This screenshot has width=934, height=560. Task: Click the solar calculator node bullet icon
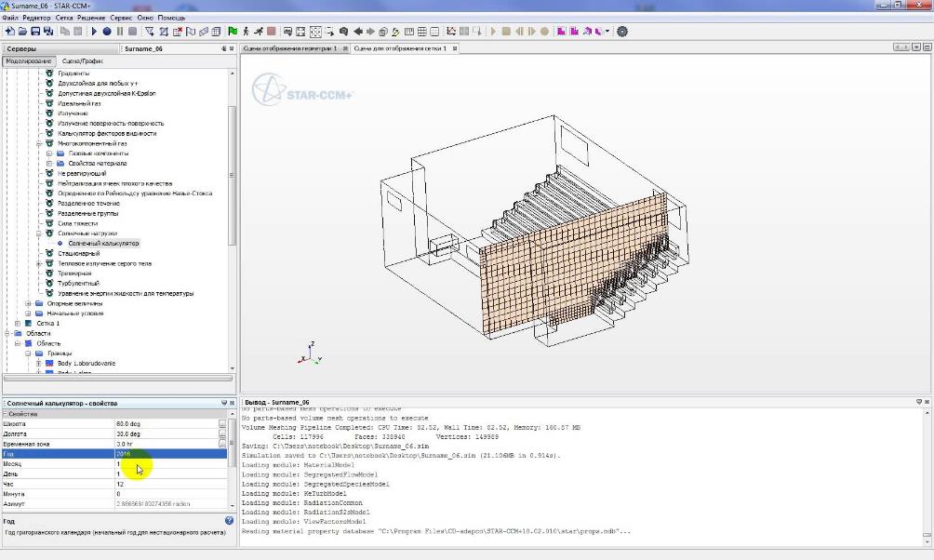tap(60, 244)
